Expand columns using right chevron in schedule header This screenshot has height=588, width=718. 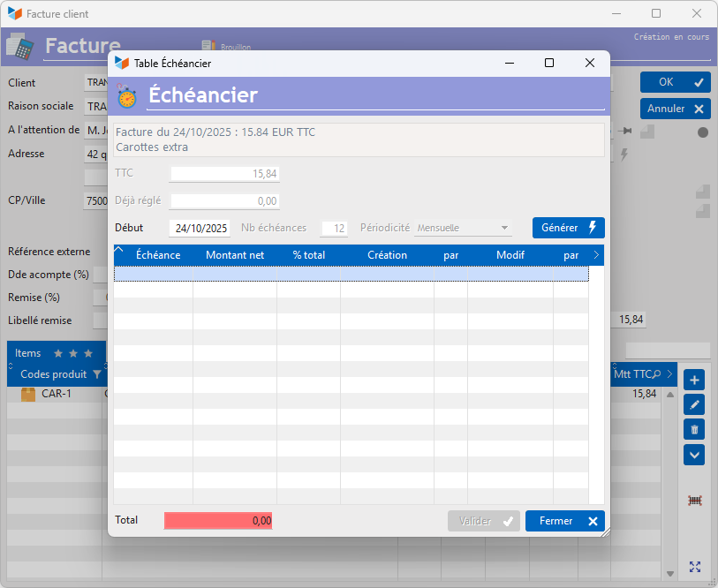coord(596,255)
